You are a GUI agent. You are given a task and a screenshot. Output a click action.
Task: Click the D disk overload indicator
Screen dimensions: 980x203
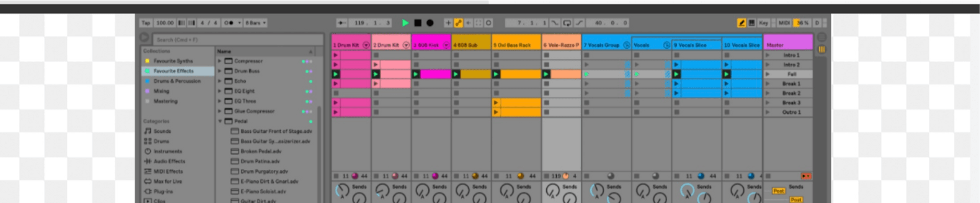[x=817, y=23]
